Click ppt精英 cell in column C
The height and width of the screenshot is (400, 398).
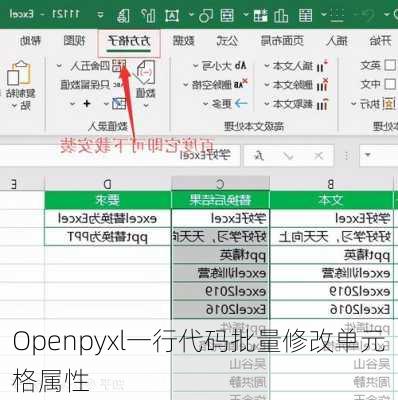click(220, 255)
